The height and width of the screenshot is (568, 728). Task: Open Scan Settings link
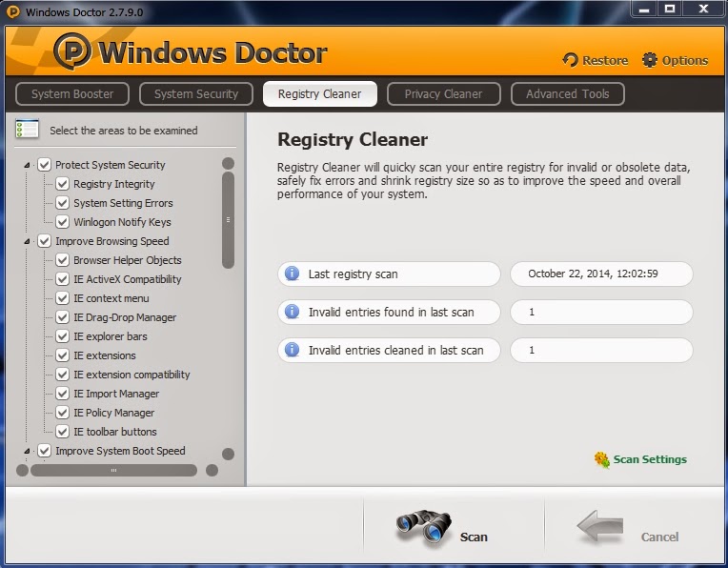[650, 459]
